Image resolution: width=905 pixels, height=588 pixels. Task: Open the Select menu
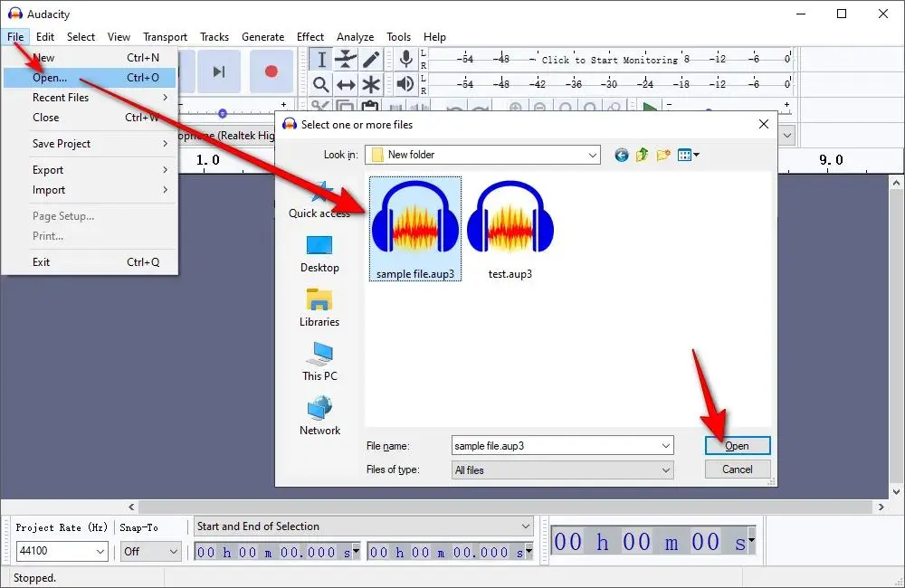coord(81,37)
